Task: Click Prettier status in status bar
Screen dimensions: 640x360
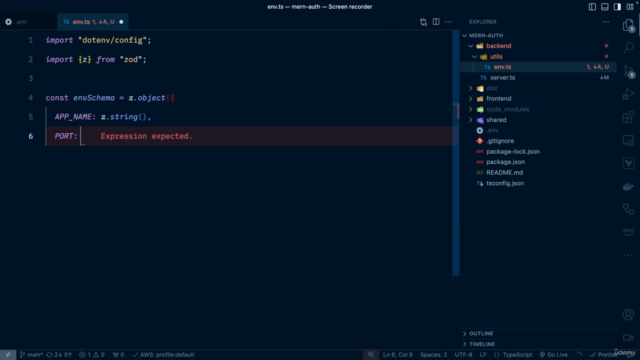Action: (x=604, y=355)
